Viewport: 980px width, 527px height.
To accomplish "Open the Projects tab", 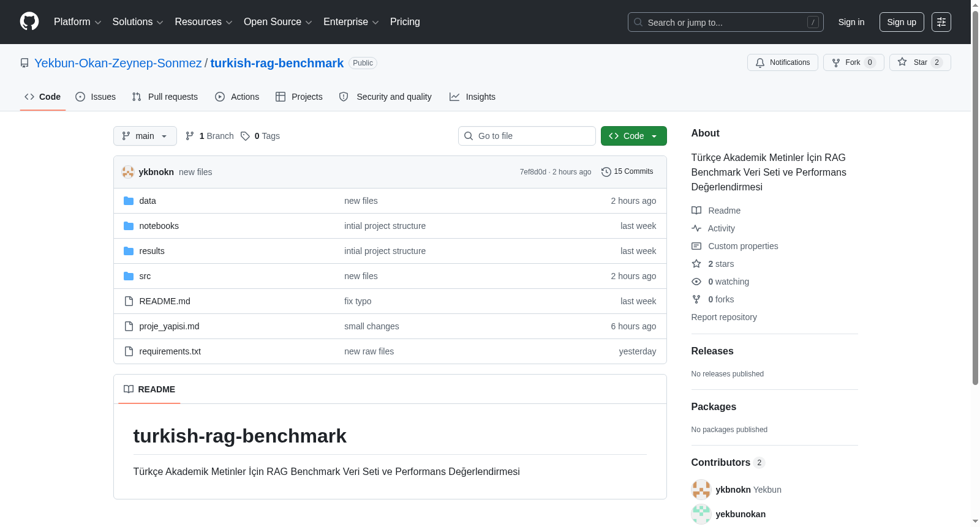I will (299, 97).
